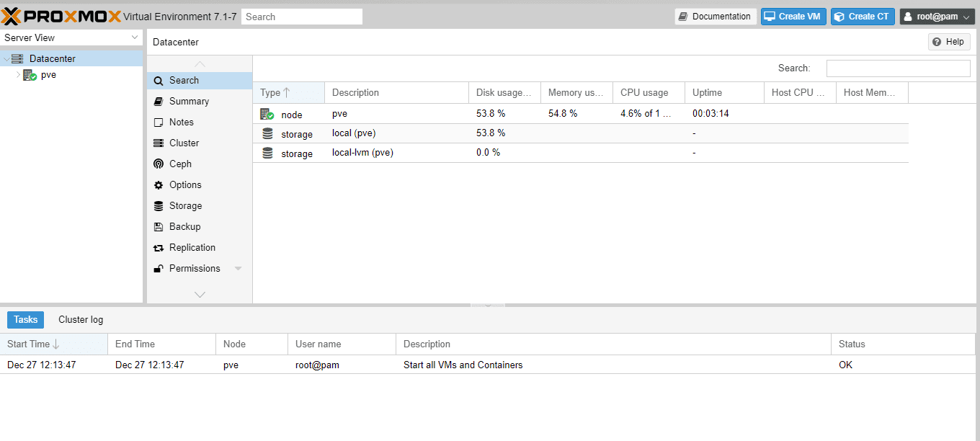This screenshot has width=980, height=441.
Task: Click the Backup floppy disk icon
Action: point(159,227)
